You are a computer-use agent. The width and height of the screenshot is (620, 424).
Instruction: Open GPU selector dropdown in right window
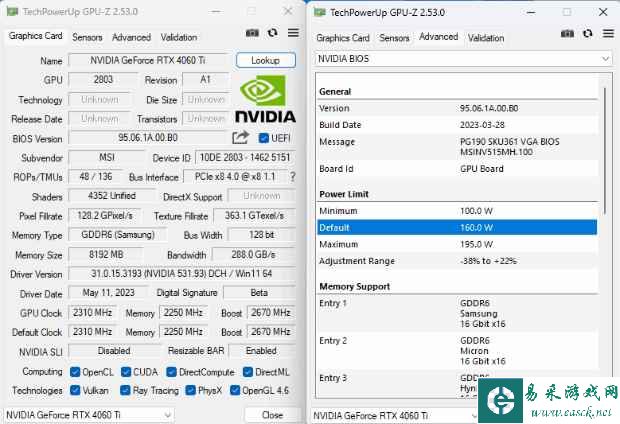[x=395, y=415]
